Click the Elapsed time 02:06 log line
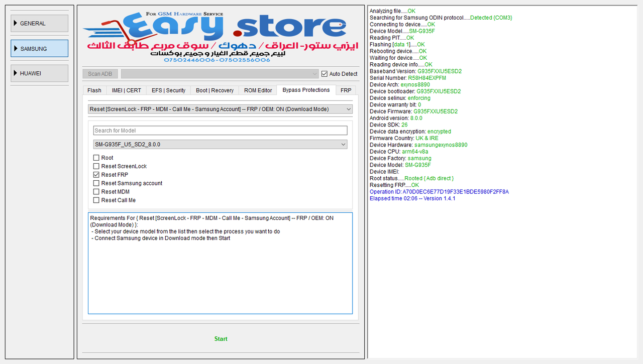The height and width of the screenshot is (364, 643). (412, 198)
